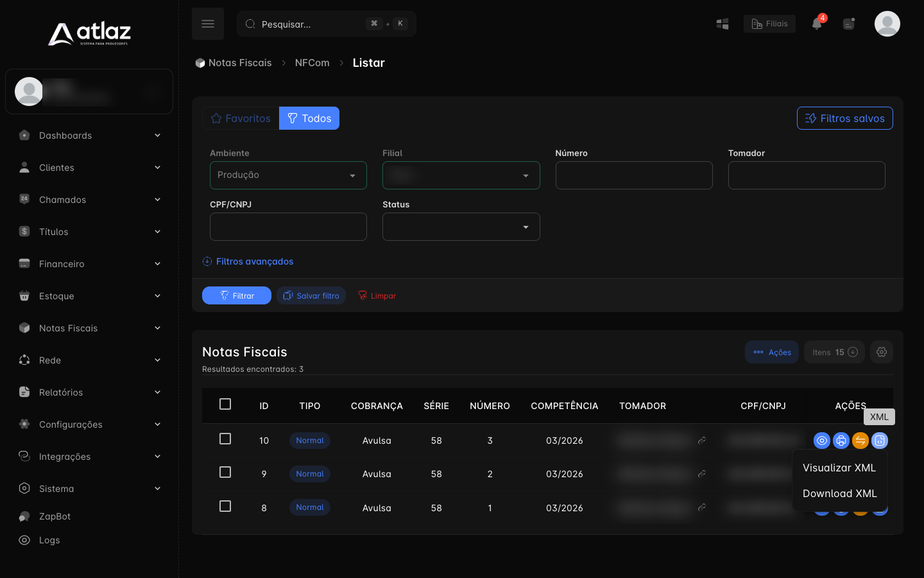Click into the Número input field
This screenshot has width=924, height=578.
pyautogui.click(x=634, y=175)
